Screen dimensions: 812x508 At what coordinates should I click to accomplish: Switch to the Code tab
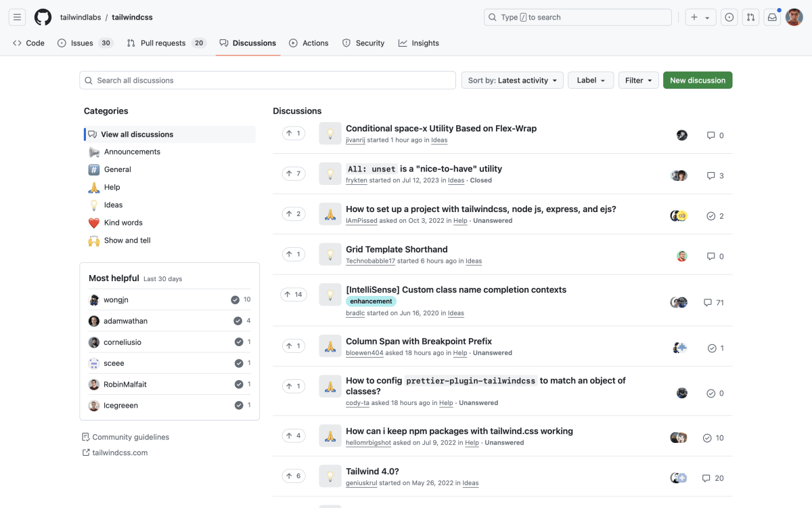(x=28, y=43)
